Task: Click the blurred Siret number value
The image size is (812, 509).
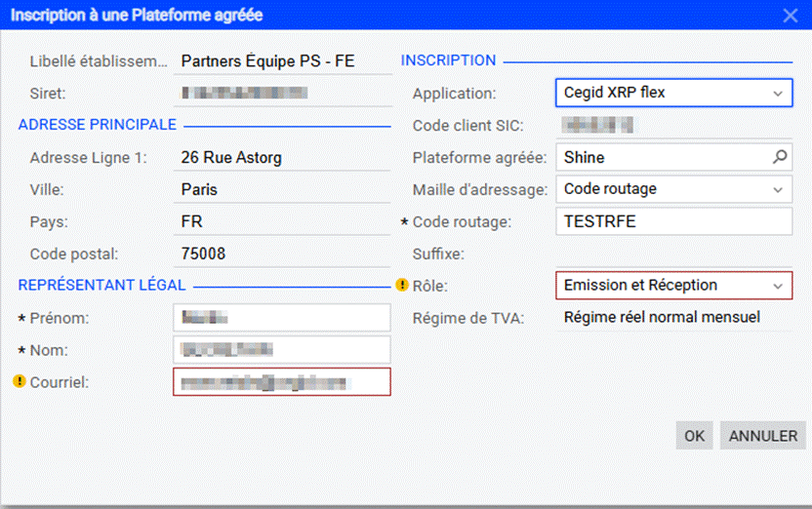Action: click(244, 93)
